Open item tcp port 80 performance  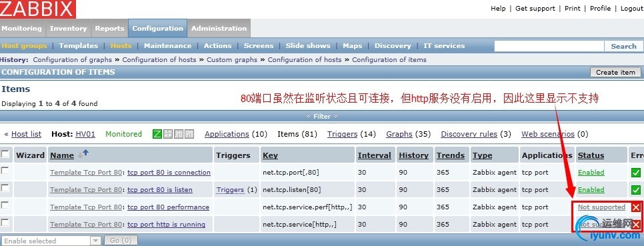pos(168,207)
